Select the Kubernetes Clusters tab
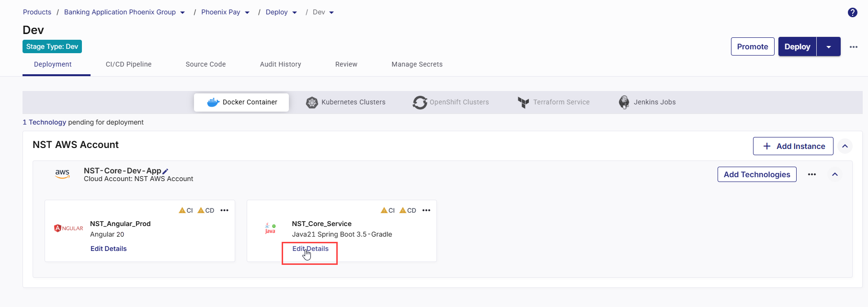The image size is (868, 307). [x=345, y=102]
